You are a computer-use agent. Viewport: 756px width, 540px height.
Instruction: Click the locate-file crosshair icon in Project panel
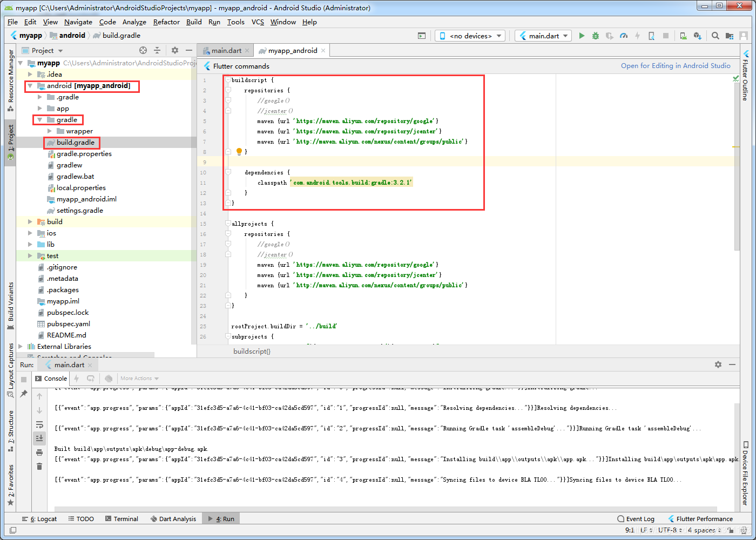click(x=143, y=50)
